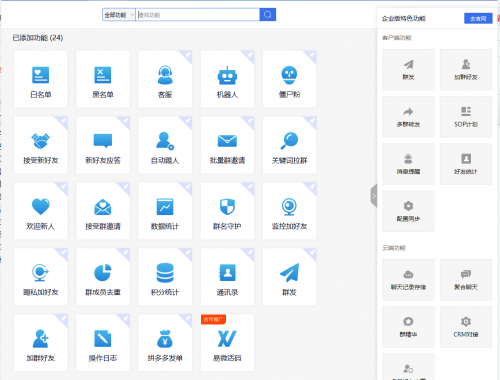Click the 聚合聊天 chat bubbles tile
The height and width of the screenshot is (380, 500).
(x=466, y=280)
